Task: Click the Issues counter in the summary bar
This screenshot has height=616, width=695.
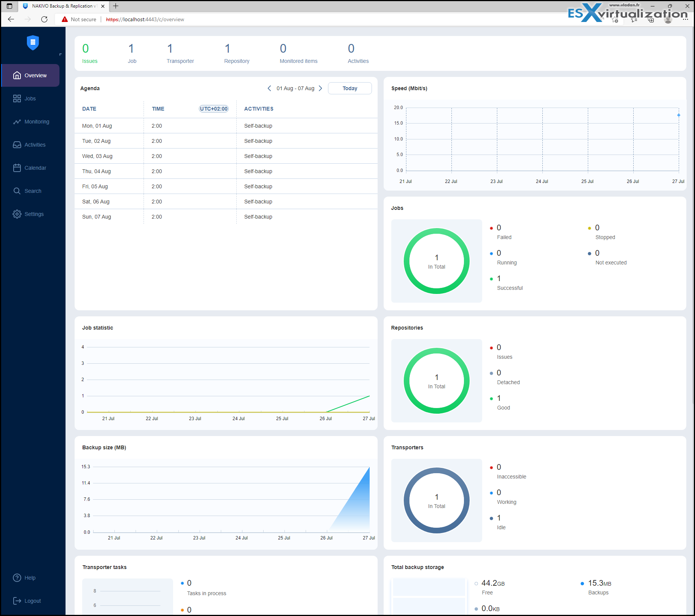Action: coord(90,53)
